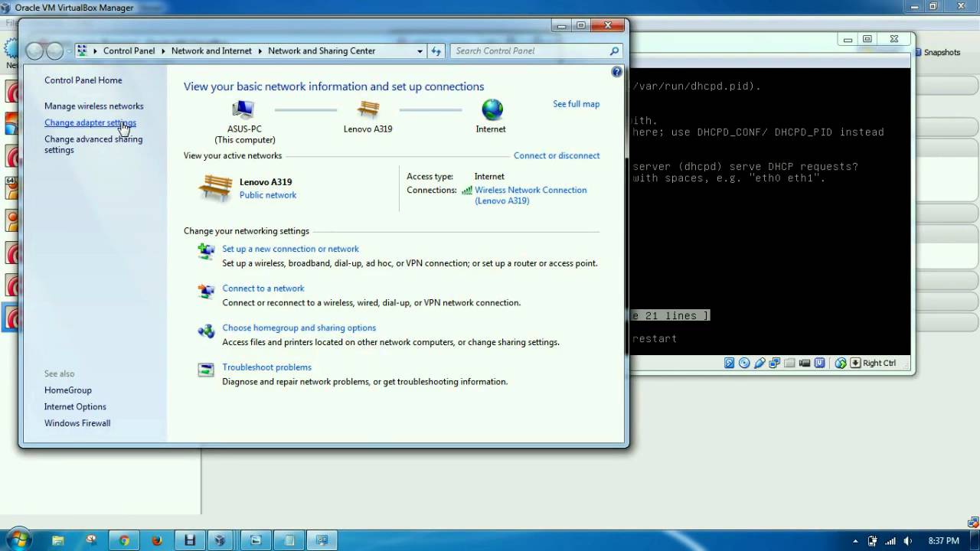The image size is (980, 551).
Task: Open Windows Explorer folder icon on taskbar
Action: [x=58, y=540]
